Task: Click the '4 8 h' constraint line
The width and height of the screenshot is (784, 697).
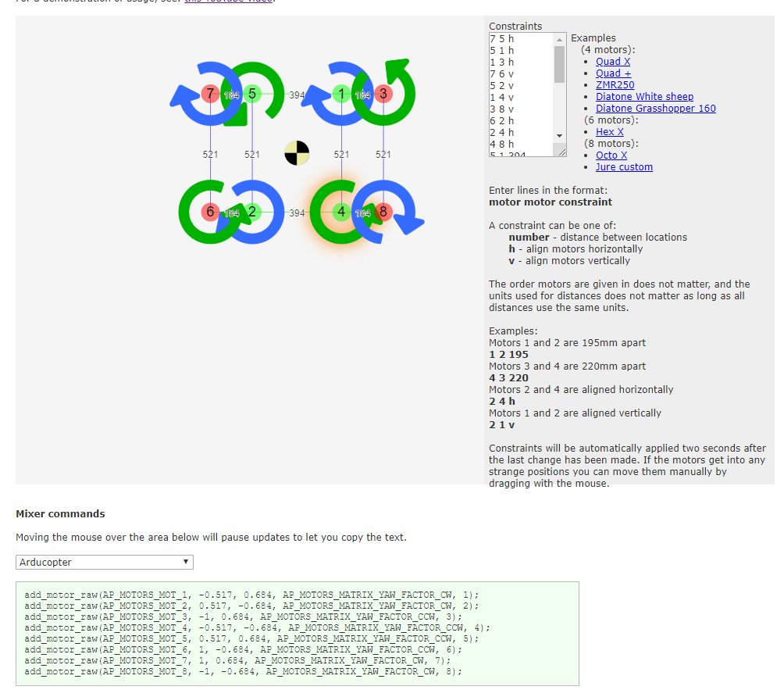Action: pos(502,144)
